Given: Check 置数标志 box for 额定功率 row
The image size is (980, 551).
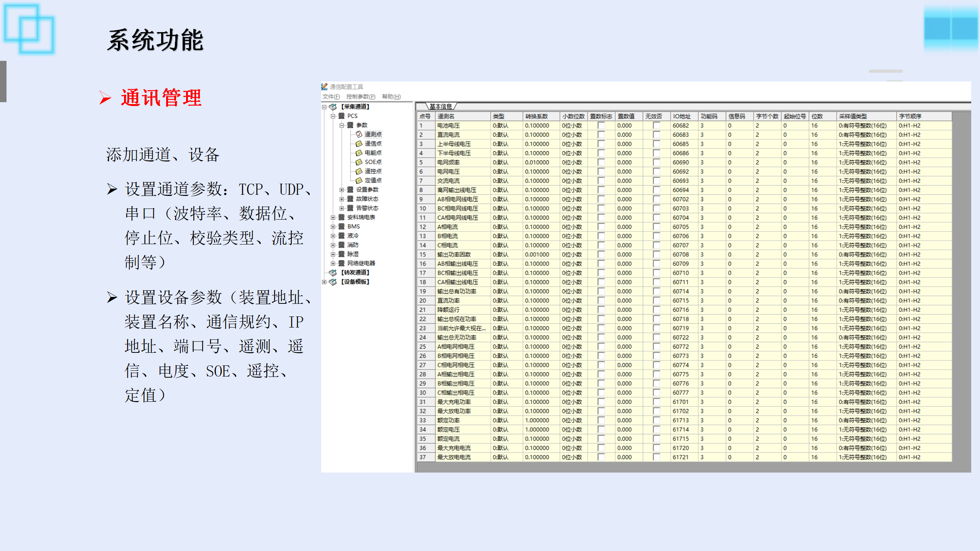Looking at the screenshot, I should point(601,420).
